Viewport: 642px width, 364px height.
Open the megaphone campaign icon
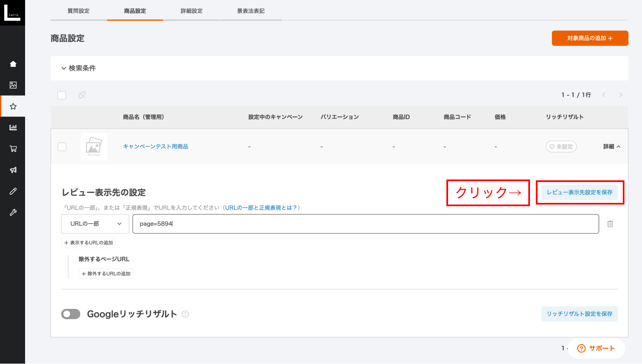click(x=13, y=170)
